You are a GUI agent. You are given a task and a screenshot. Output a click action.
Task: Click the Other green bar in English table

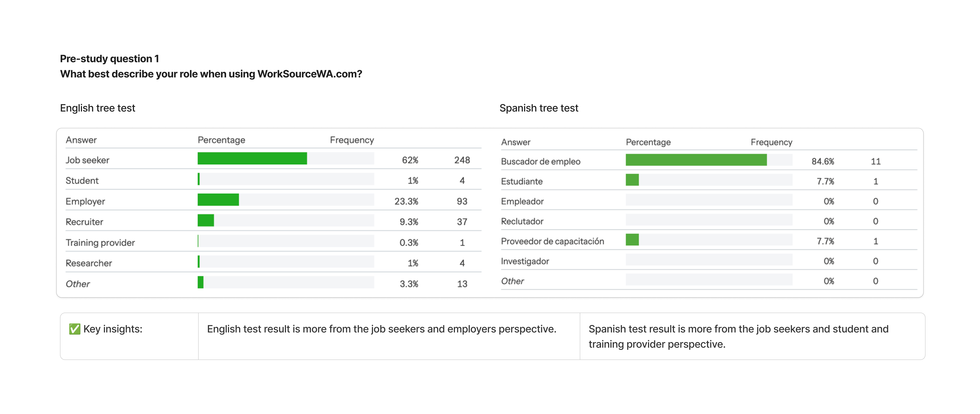pyautogui.click(x=201, y=282)
